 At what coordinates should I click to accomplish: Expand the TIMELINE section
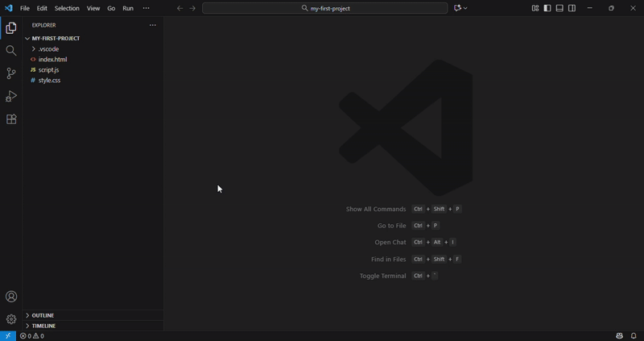[93, 326]
